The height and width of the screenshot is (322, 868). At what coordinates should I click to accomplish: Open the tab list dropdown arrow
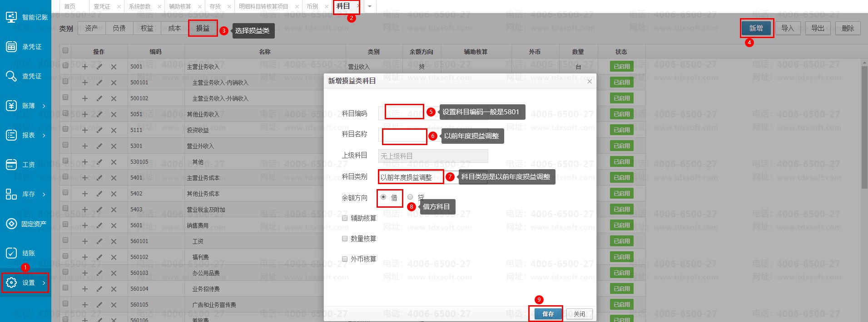[370, 6]
